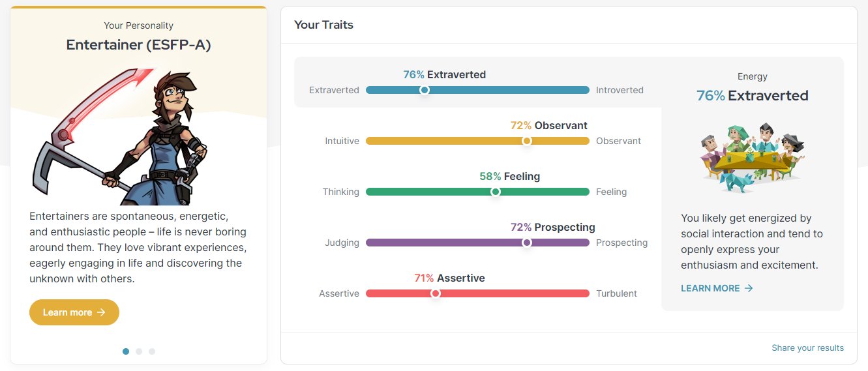
Task: Click the green Feeling slider handle
Action: [x=496, y=192]
